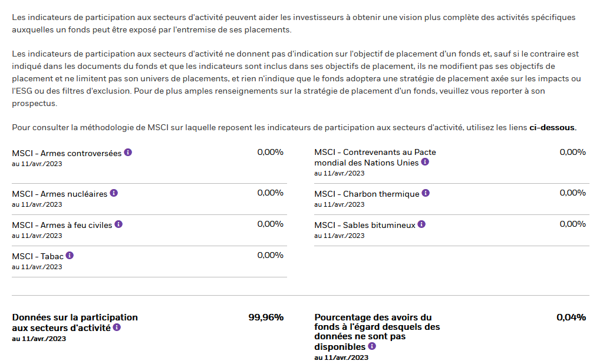Click 'Pourcentage des avoirs du fonds' heading
Viewport: 616px width, 364px height.
pyautogui.click(x=377, y=332)
